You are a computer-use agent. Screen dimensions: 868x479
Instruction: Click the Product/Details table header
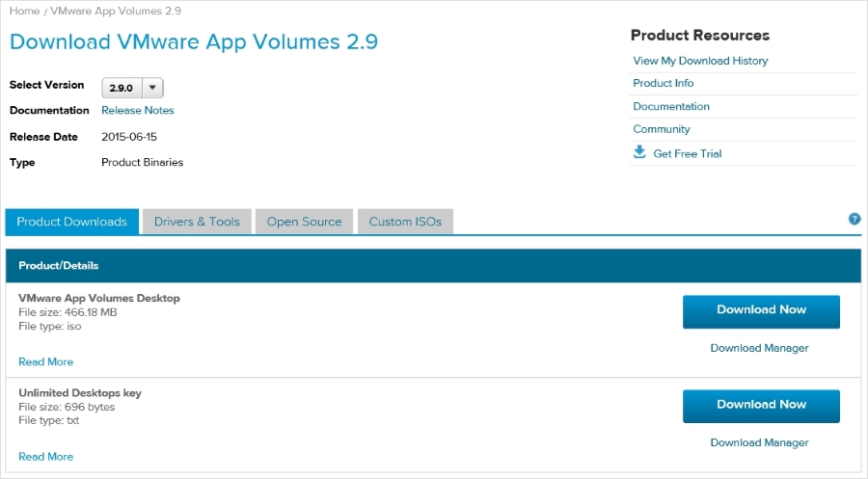[434, 265]
